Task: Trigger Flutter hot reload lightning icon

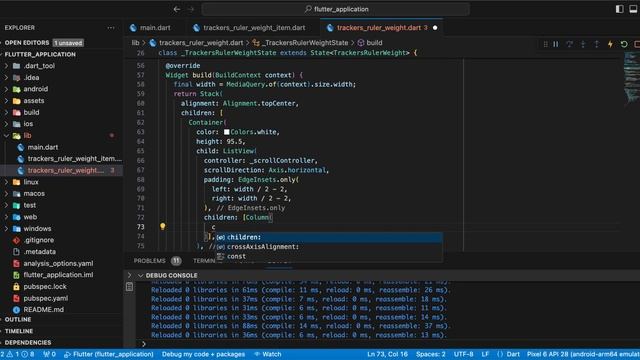Action: coord(610,44)
